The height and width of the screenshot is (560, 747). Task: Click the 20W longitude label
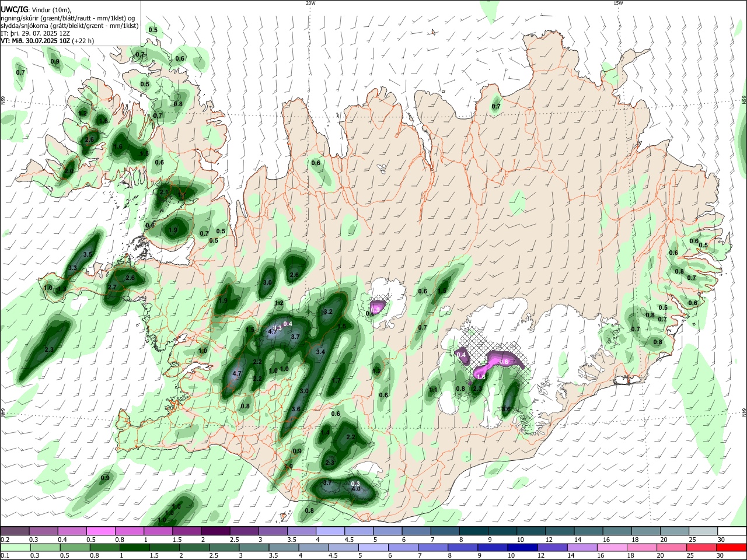(311, 3)
